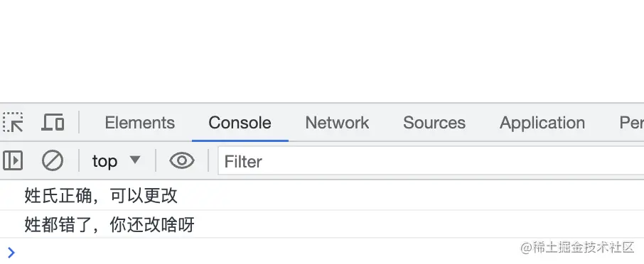Select the Console tab
The height and width of the screenshot is (264, 644).
(240, 123)
